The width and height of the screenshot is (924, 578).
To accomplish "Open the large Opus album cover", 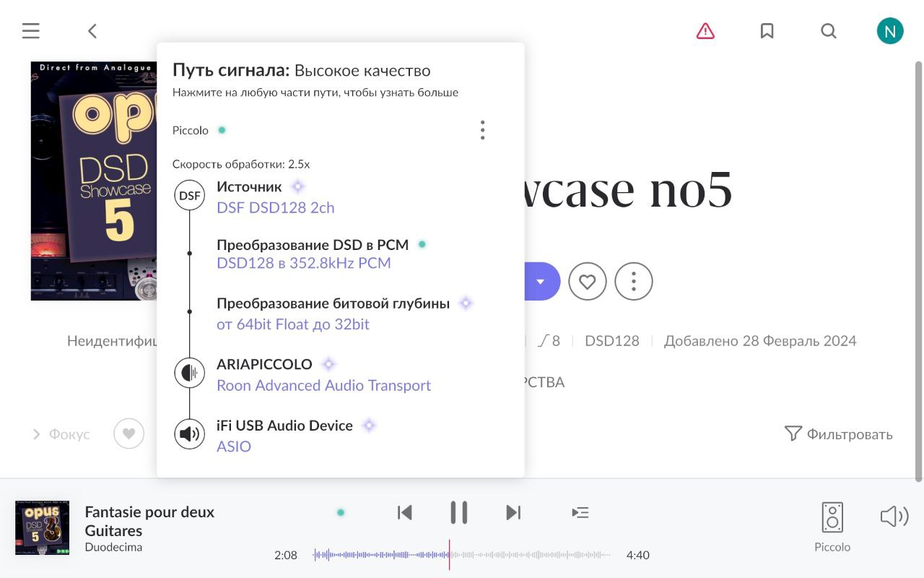I will (94, 181).
